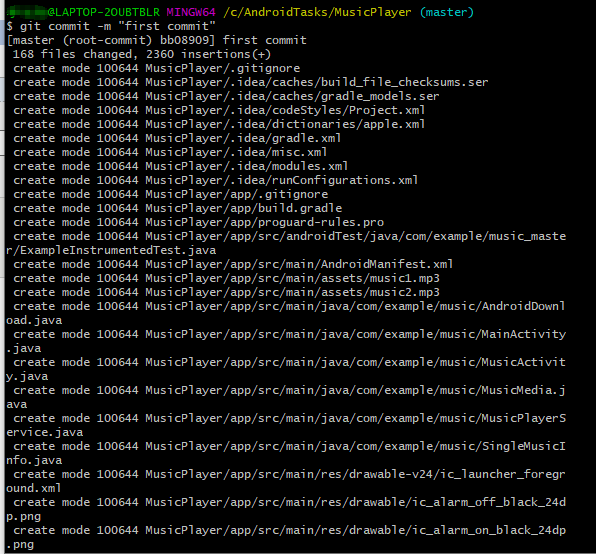Click the runConfigurations.xml line
The image size is (596, 554).
point(216,180)
